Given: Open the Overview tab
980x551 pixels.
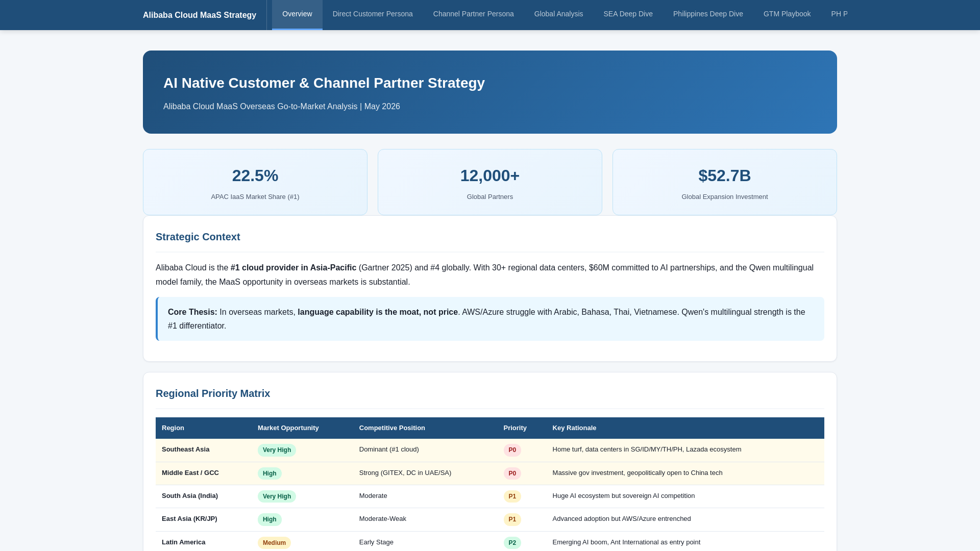Looking at the screenshot, I should click(x=297, y=14).
